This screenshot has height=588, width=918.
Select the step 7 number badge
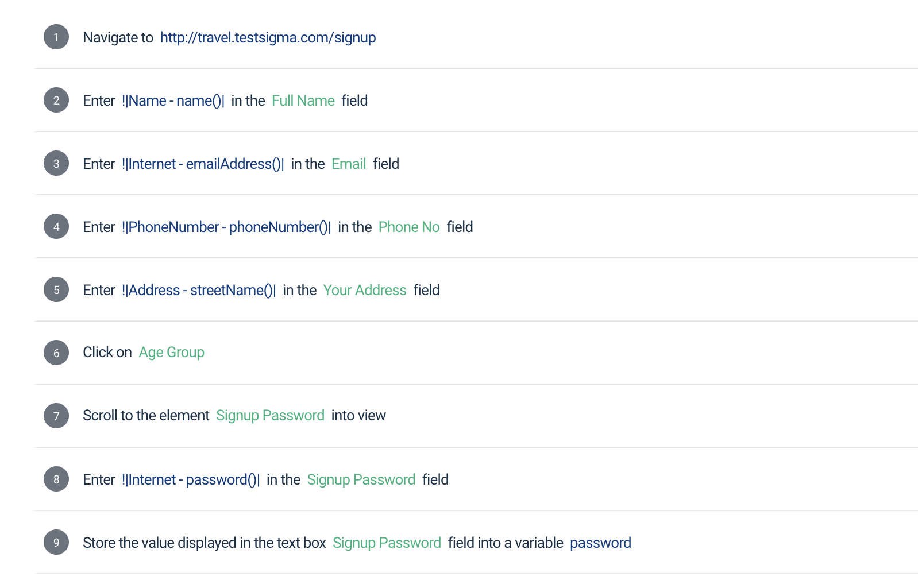[56, 416]
